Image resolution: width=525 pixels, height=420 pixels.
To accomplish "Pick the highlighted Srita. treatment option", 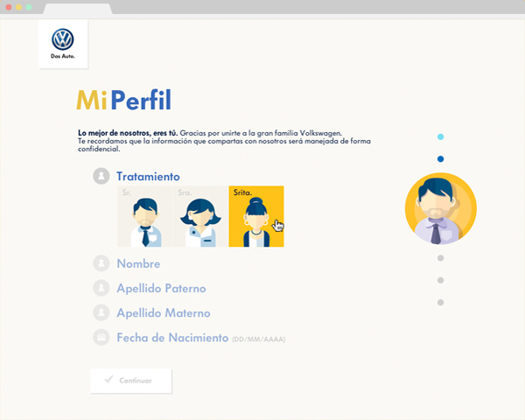I will pos(255,216).
